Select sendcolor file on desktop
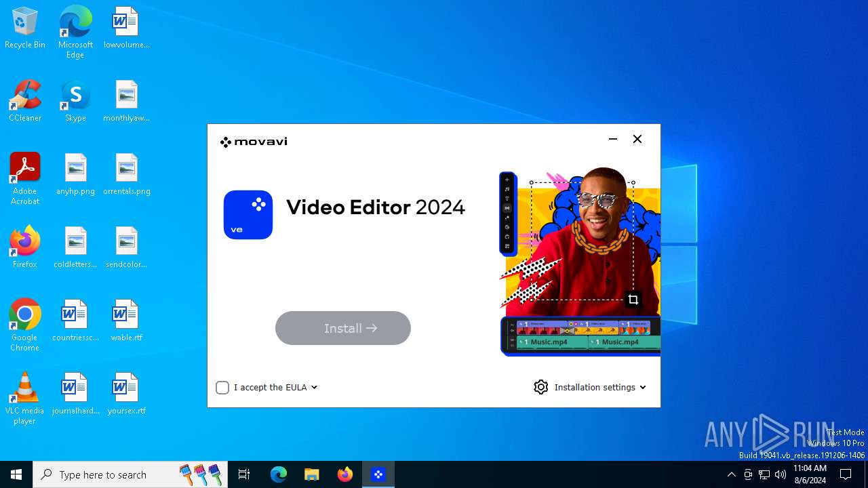 126,248
